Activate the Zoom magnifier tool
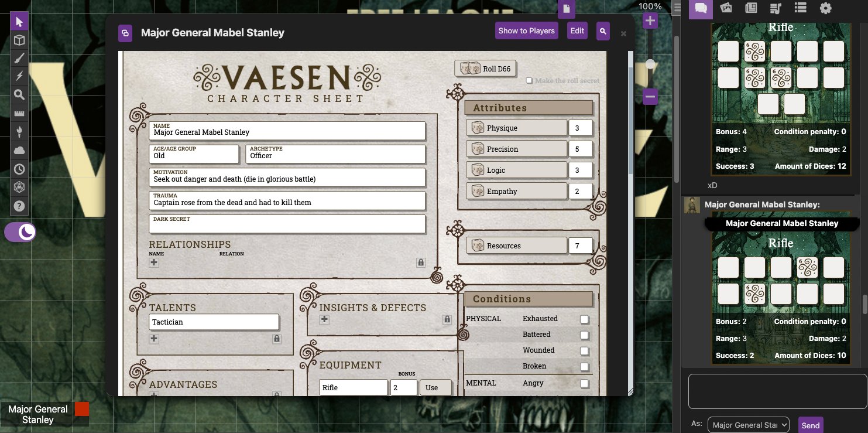 coord(19,94)
